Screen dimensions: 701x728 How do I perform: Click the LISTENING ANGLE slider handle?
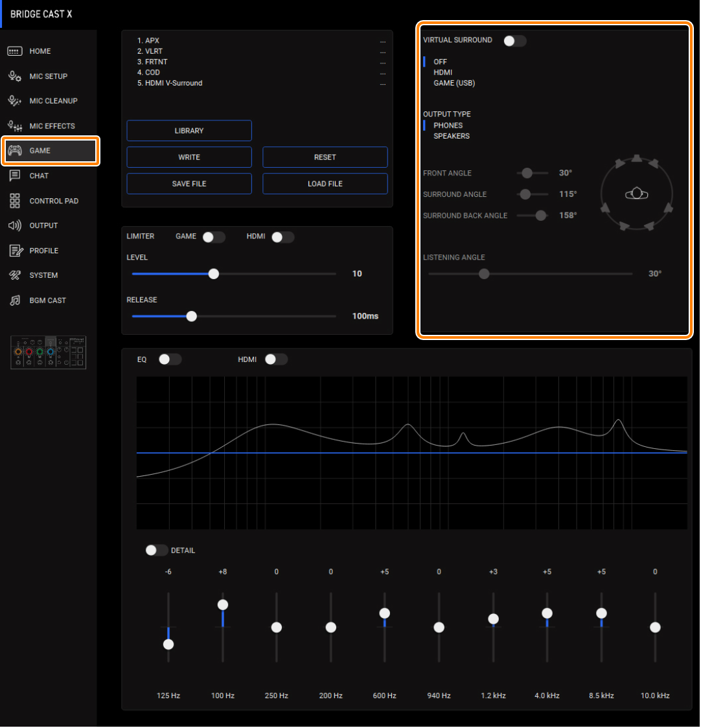484,274
